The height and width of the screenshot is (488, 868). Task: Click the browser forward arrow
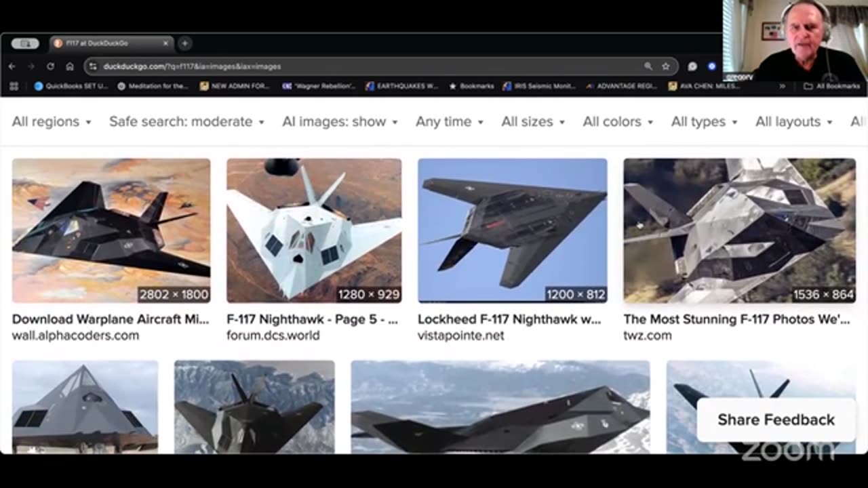pyautogui.click(x=31, y=66)
